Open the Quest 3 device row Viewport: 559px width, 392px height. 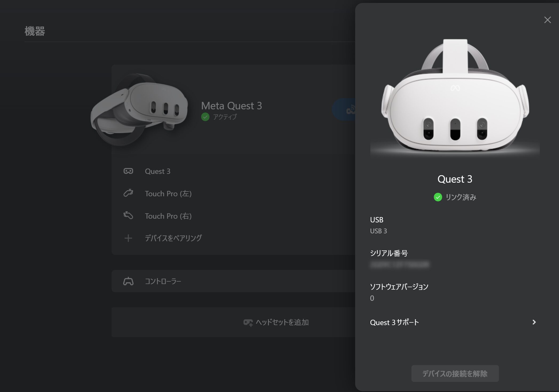click(233, 171)
